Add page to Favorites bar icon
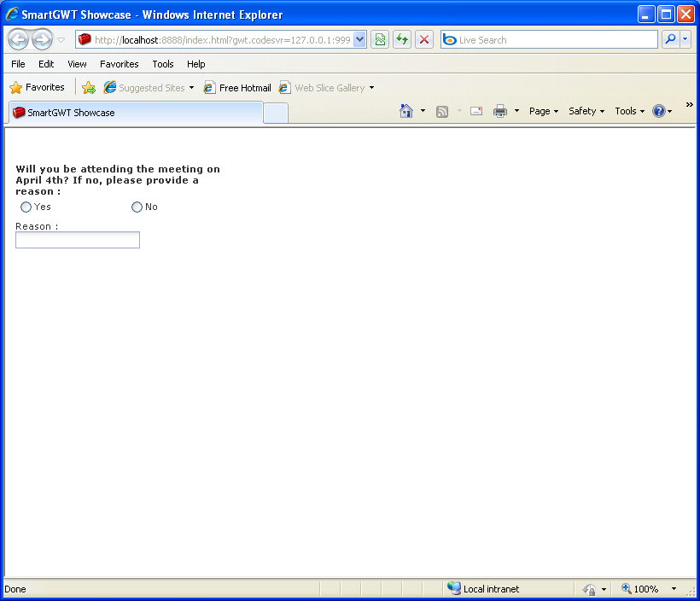 click(89, 88)
